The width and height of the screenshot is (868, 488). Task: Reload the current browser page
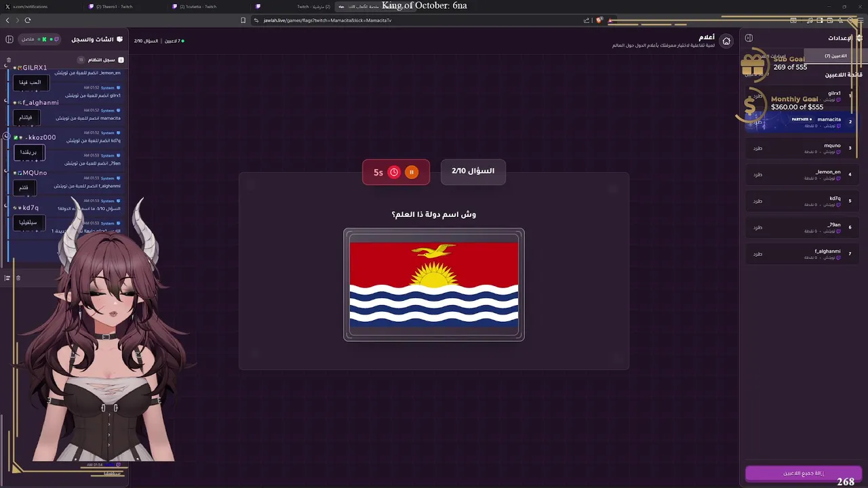pos(28,20)
